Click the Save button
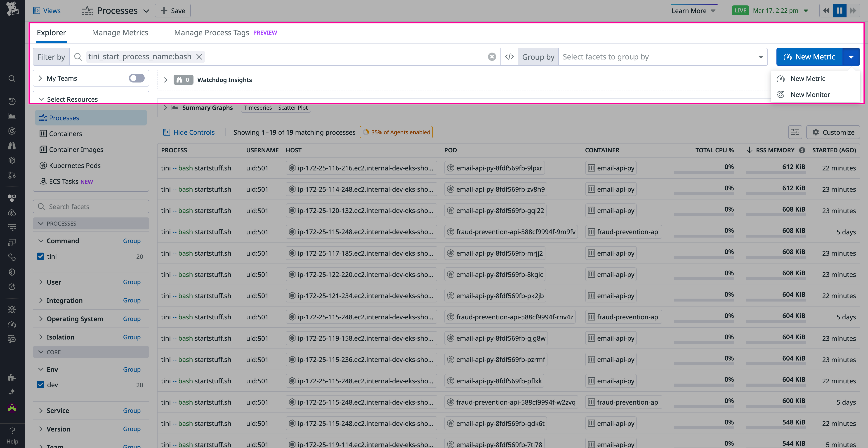Screen dimensions: 868x448 pos(172,10)
